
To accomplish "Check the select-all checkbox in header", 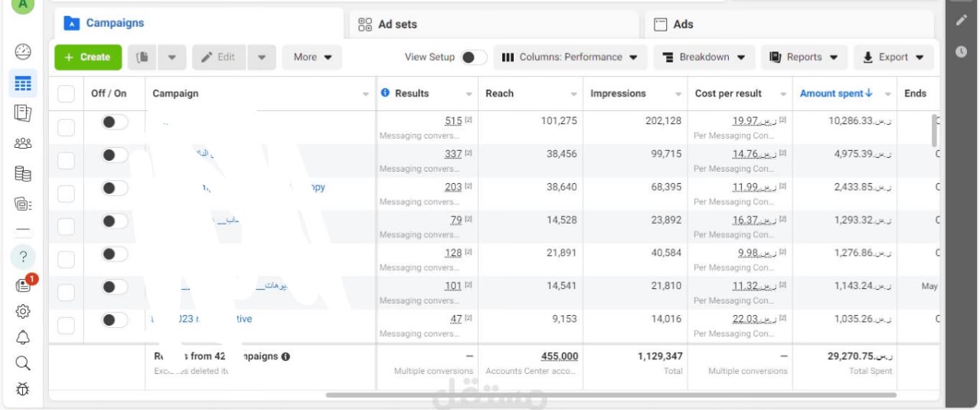I will [67, 93].
